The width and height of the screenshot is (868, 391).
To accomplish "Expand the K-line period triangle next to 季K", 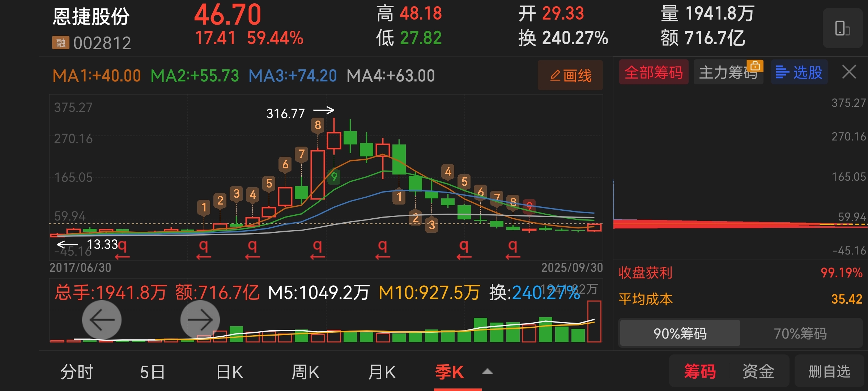I will coord(488,371).
